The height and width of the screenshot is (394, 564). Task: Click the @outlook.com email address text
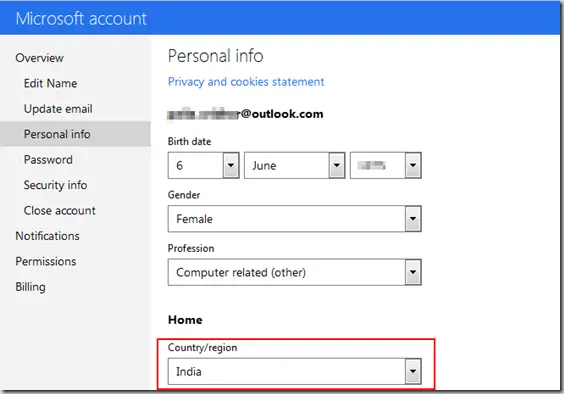[x=245, y=114]
